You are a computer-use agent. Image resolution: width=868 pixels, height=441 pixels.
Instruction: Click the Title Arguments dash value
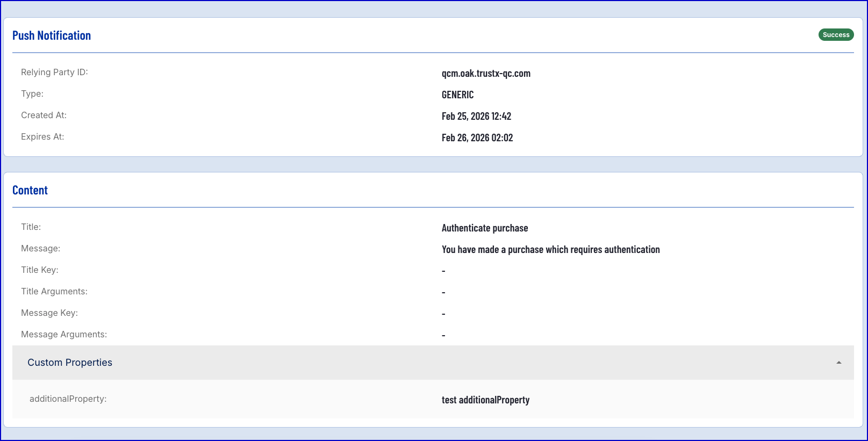443,293
